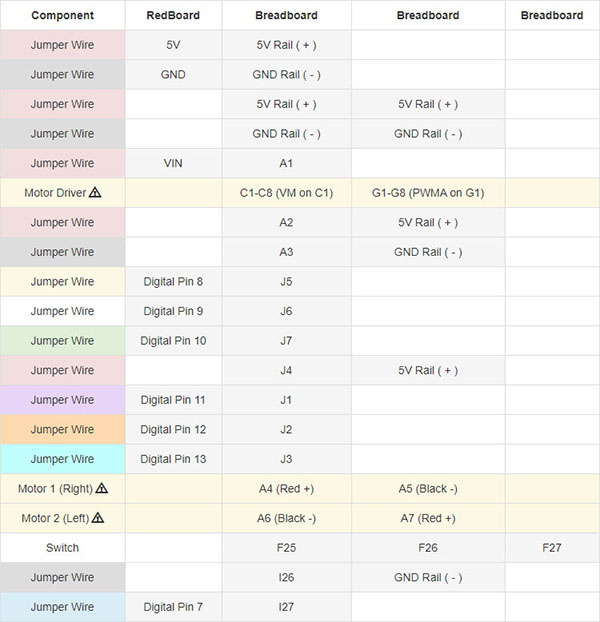Click the warning icon beside Motor 1 (Right)
The height and width of the screenshot is (622, 600).
pyautogui.click(x=102, y=488)
